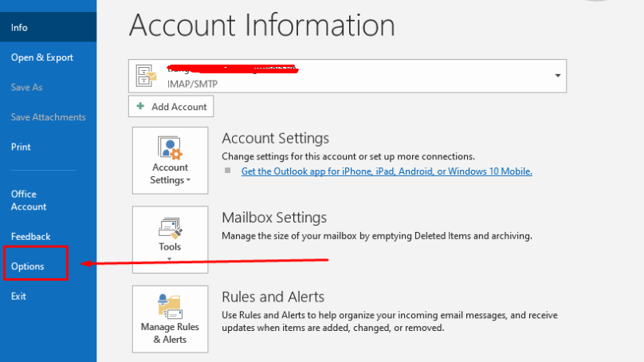Image resolution: width=644 pixels, height=362 pixels.
Task: Click the Account Settings heading
Action: (275, 138)
